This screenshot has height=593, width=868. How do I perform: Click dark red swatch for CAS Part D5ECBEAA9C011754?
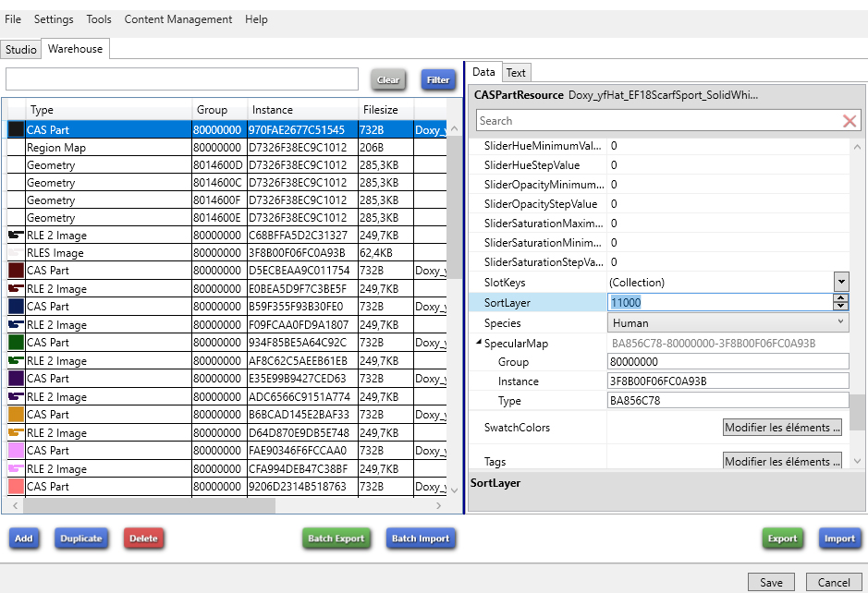(x=16, y=270)
